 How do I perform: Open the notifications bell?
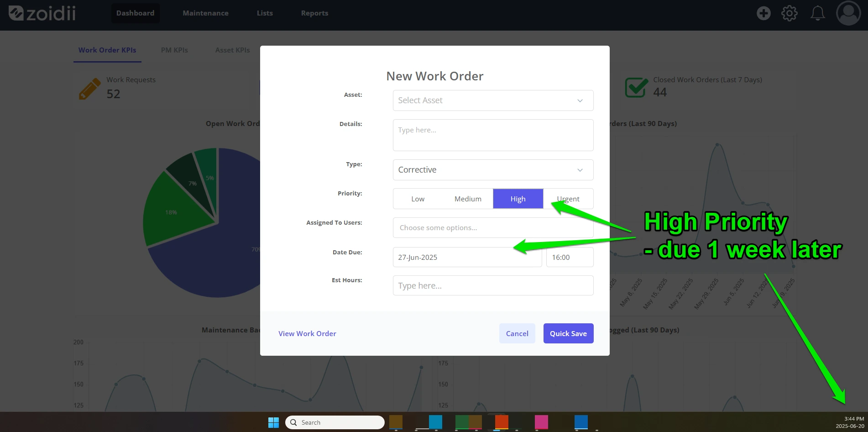pos(817,13)
